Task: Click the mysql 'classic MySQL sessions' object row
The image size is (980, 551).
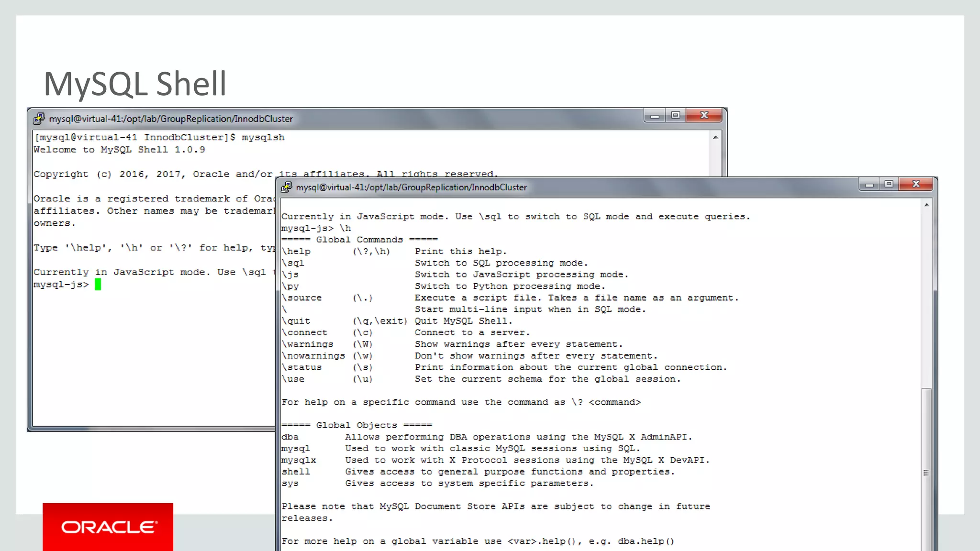Action: (x=461, y=449)
